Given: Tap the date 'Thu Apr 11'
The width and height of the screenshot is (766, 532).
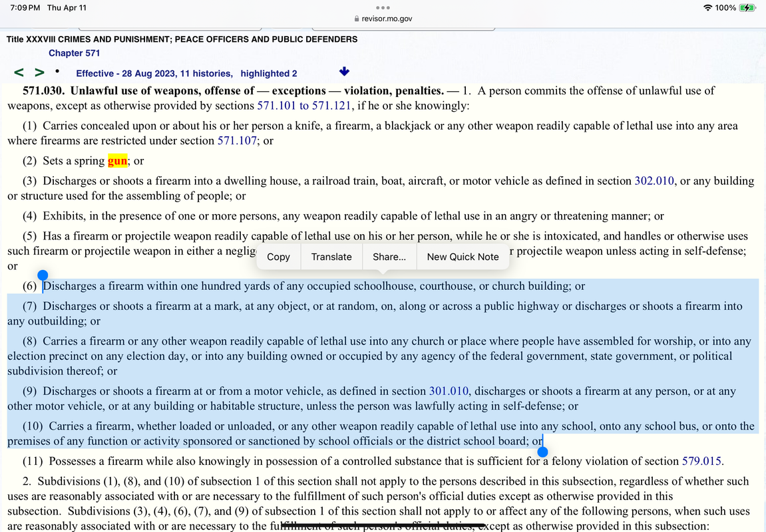Looking at the screenshot, I should (x=67, y=8).
